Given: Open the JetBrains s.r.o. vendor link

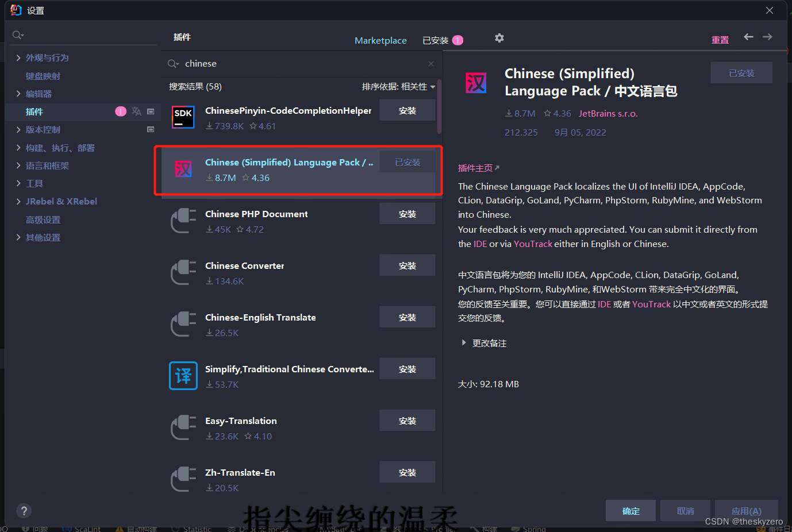Looking at the screenshot, I should coord(608,114).
